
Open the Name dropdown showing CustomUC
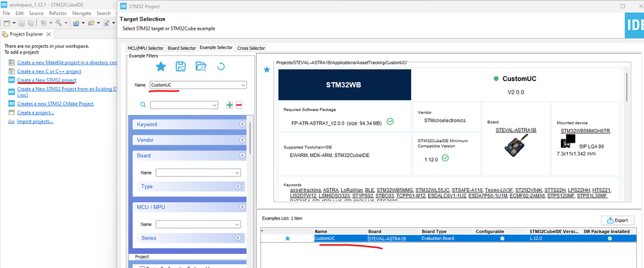(243, 85)
